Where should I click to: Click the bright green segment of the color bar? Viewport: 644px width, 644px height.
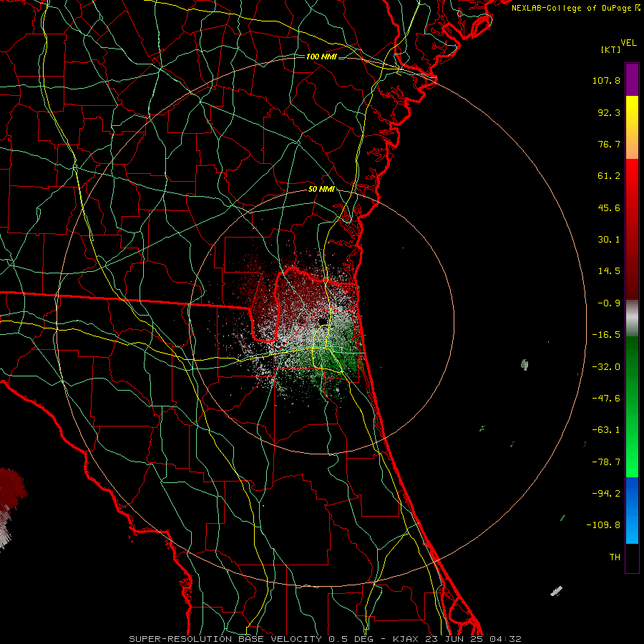coord(632,406)
